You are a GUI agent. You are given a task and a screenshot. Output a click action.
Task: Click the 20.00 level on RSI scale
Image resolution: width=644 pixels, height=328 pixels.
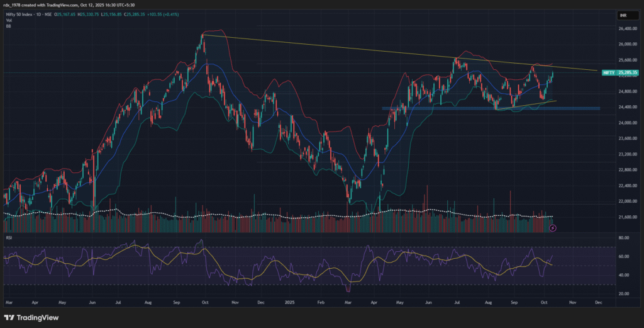coord(624,294)
